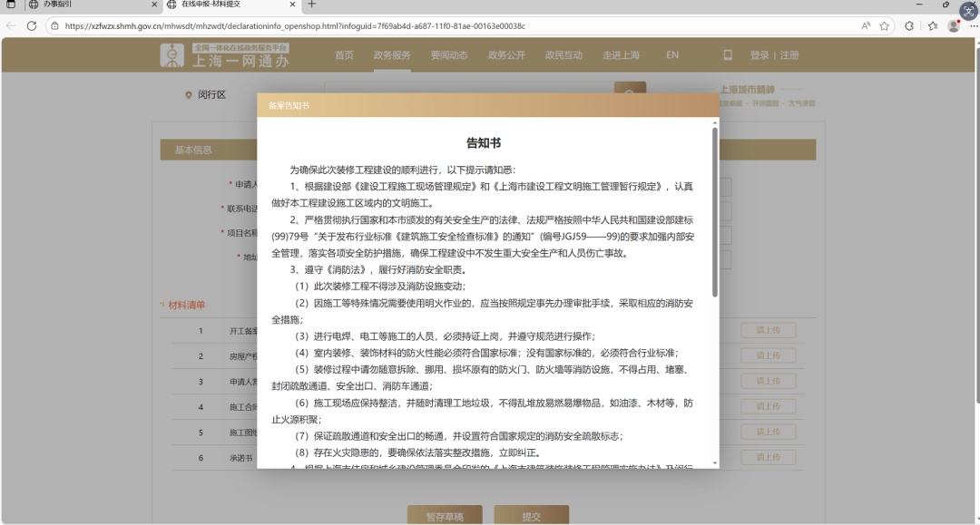Refresh the page with reload icon
Viewport: 980px width, 525px height.
coord(32,26)
